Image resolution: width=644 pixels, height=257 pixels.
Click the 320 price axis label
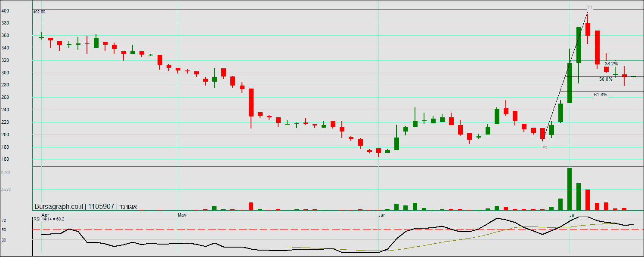[5, 61]
